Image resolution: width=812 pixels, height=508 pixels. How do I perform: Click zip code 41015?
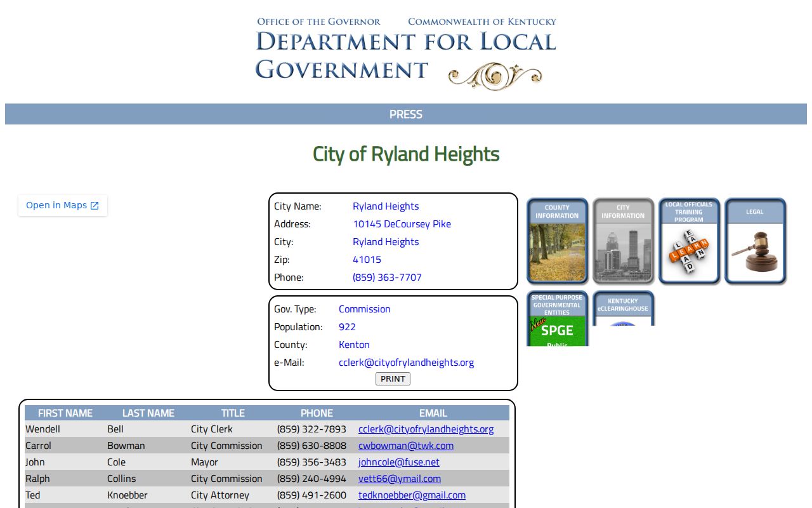[367, 260]
